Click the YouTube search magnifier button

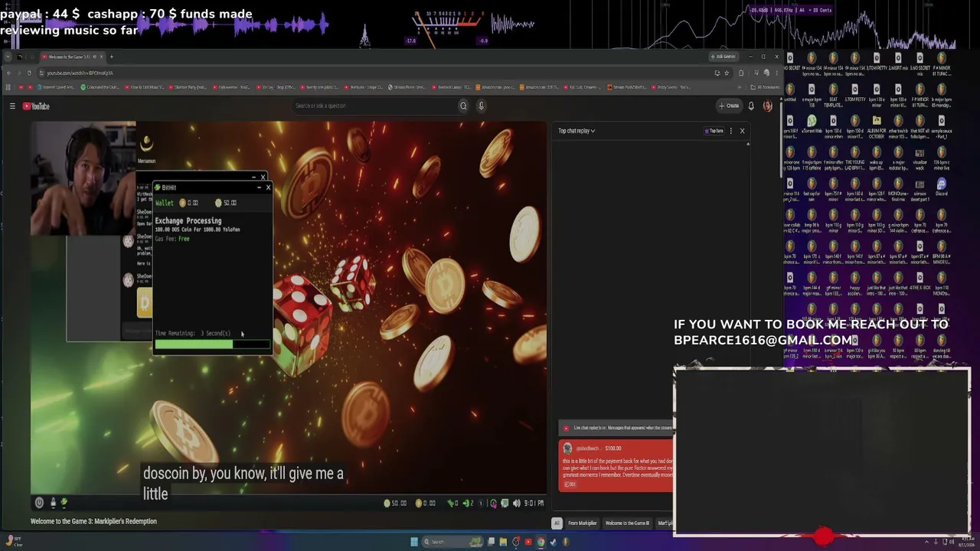463,106
